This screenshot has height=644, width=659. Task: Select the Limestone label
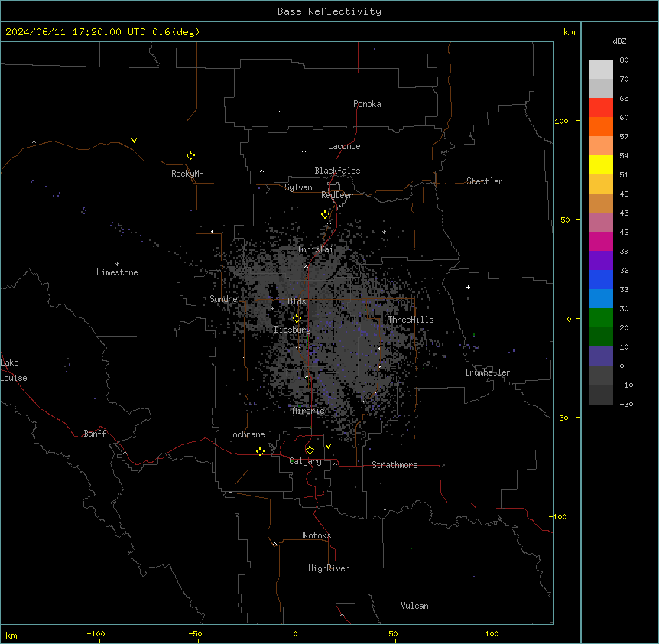tap(117, 272)
